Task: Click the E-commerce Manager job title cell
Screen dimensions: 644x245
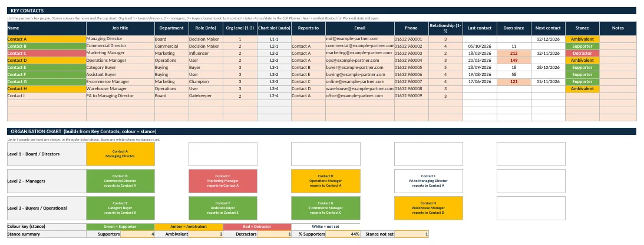Action: tap(120, 82)
